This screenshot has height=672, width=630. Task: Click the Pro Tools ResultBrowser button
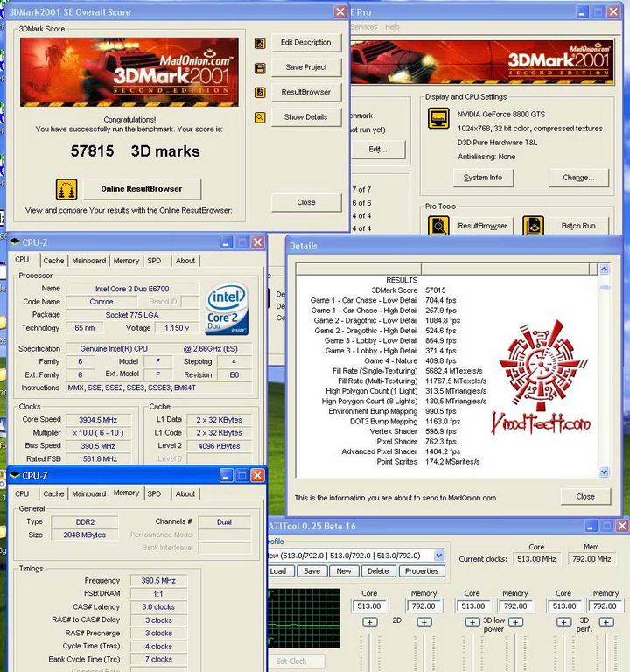[482, 226]
